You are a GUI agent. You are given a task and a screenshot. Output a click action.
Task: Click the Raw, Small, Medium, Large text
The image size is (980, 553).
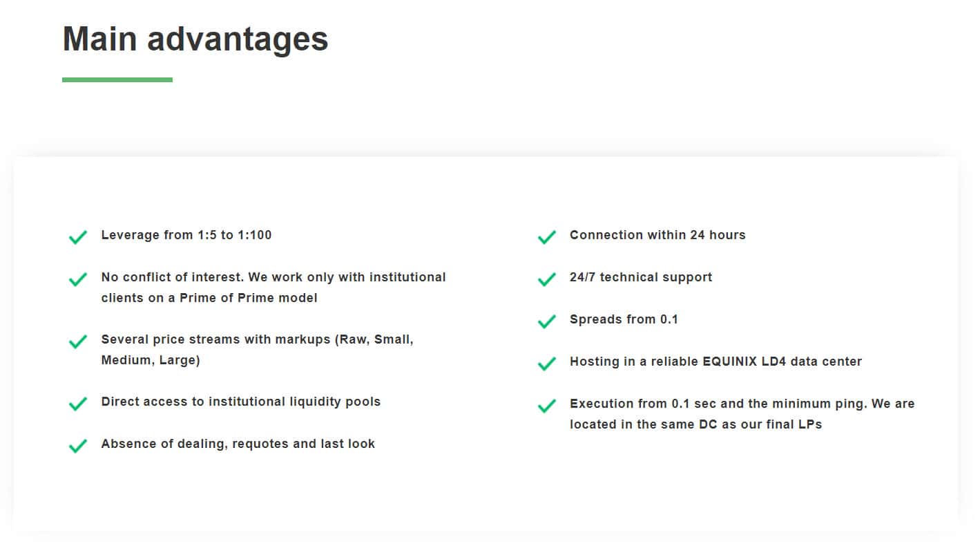257,350
